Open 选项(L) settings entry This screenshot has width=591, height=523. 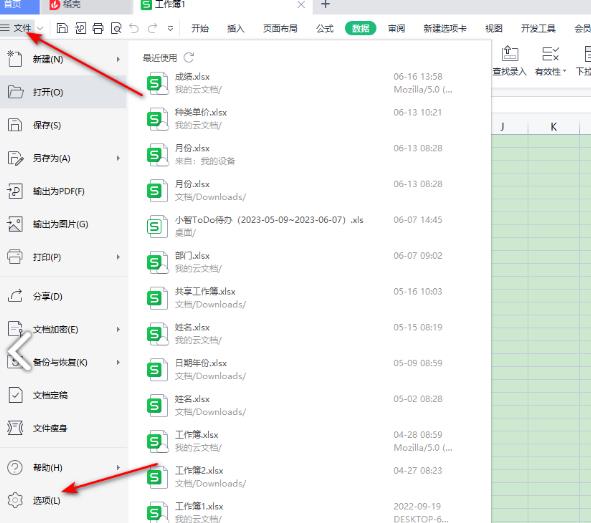tap(63, 500)
